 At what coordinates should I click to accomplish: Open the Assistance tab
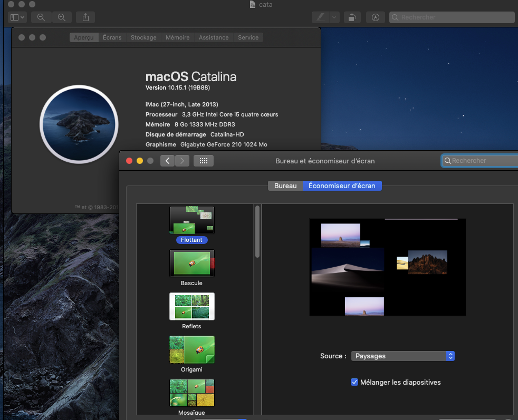[214, 37]
